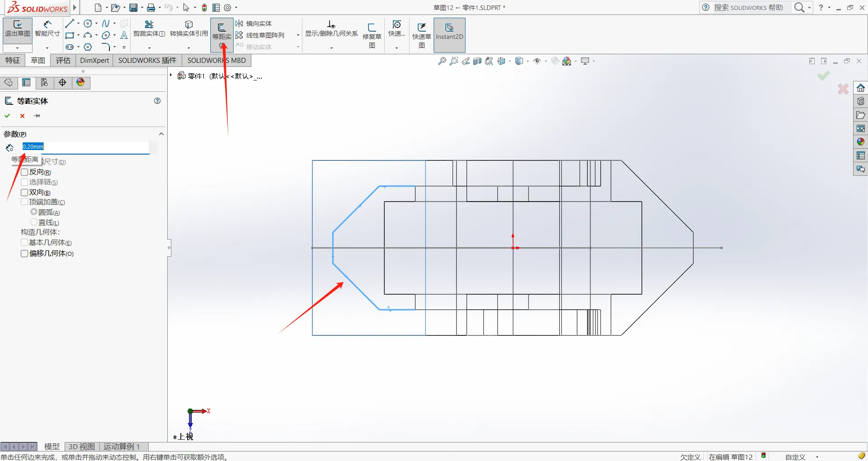Click Zoom to Fit icon
Screen dimensions: 868x461
(442, 61)
